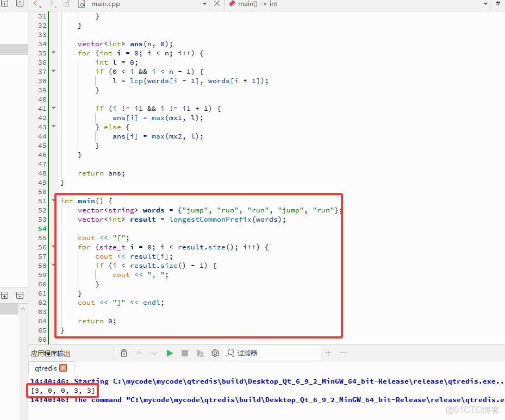
Task: Click the left panel scroll-up arrow
Action: point(23,309)
